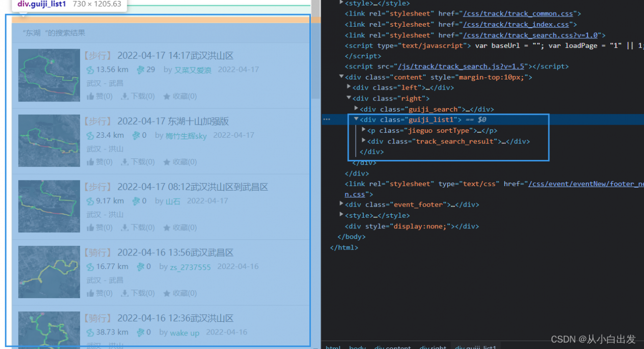Open the map thumbnail for 08:12武汉洪山区到武昌区

[49, 206]
